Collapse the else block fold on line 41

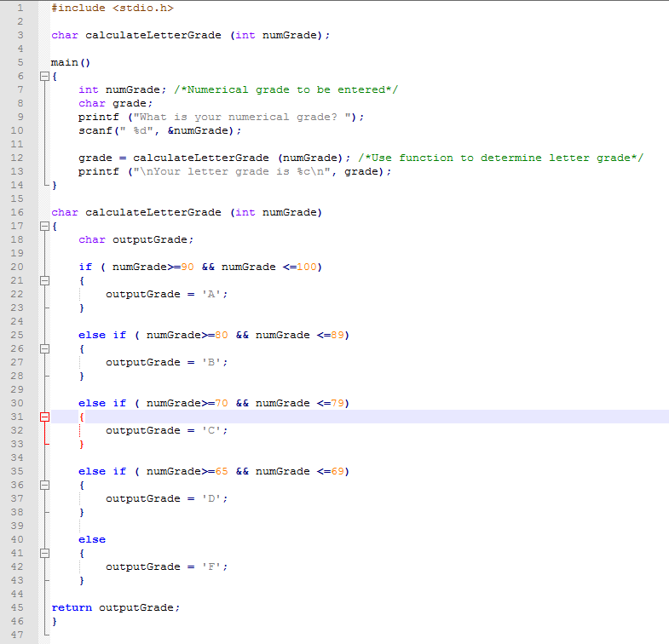coord(44,554)
